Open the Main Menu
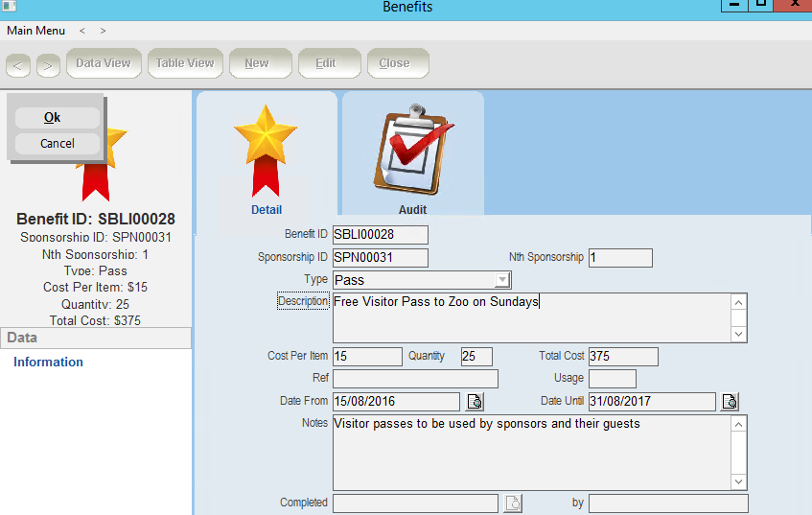Screen dimensions: 812x515 tap(35, 31)
